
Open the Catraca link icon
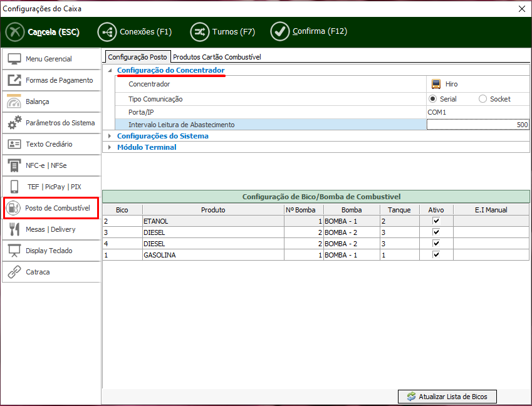click(x=14, y=272)
